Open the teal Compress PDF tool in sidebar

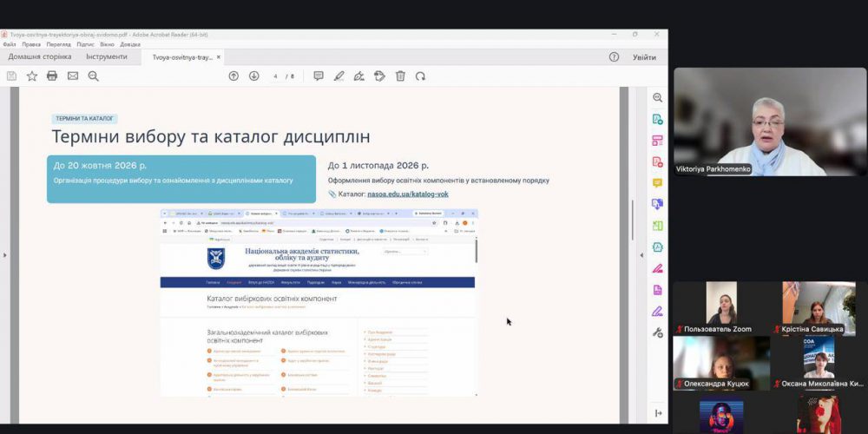coord(657,247)
